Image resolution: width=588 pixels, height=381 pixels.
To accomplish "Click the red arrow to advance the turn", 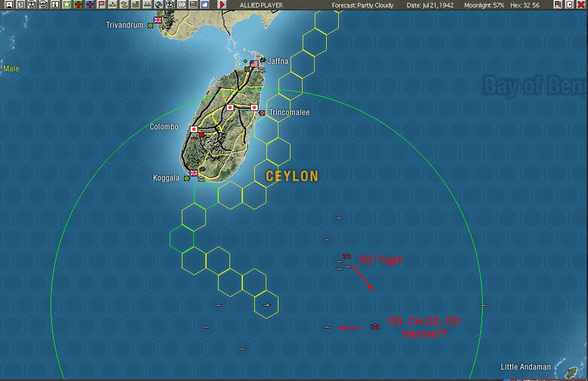I will coord(222,5).
